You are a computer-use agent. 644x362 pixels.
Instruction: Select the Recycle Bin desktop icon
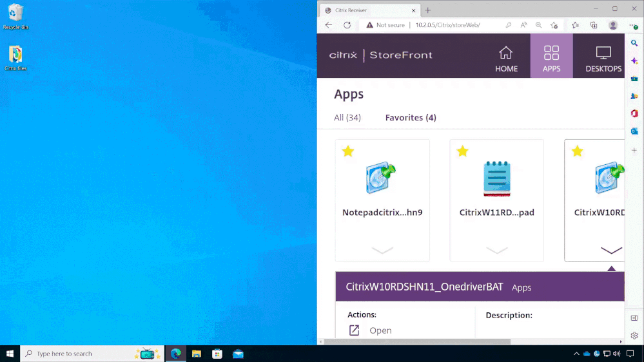click(x=15, y=16)
